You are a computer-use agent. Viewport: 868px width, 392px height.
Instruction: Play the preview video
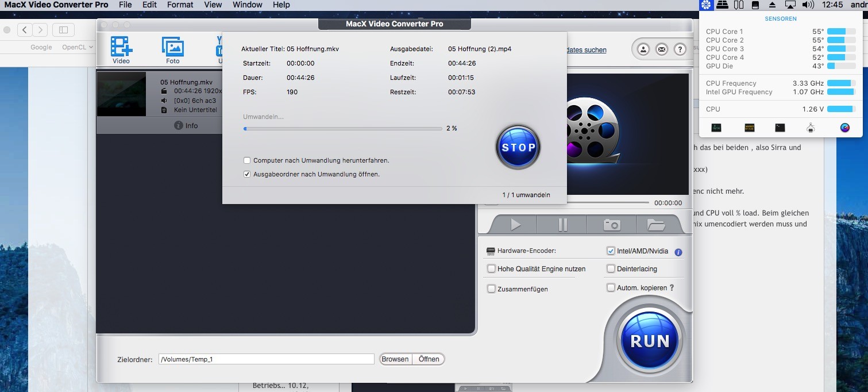515,225
